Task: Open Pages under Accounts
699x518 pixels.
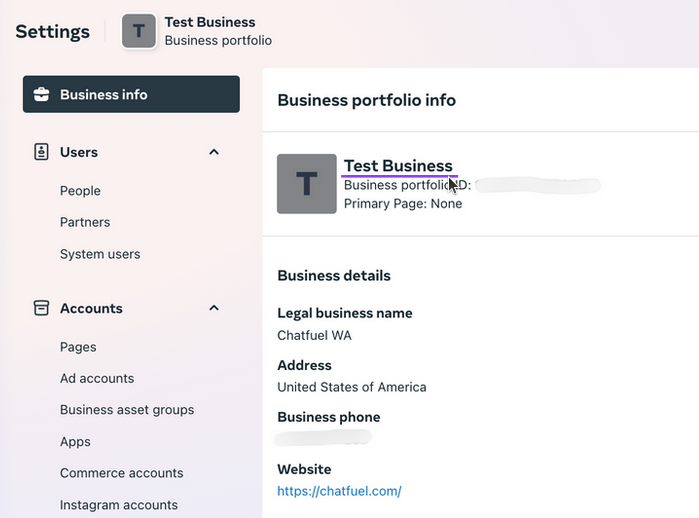Action: [x=78, y=347]
